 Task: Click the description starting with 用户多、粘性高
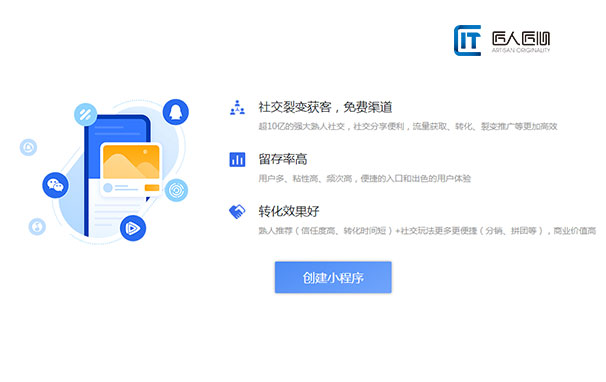[364, 179]
